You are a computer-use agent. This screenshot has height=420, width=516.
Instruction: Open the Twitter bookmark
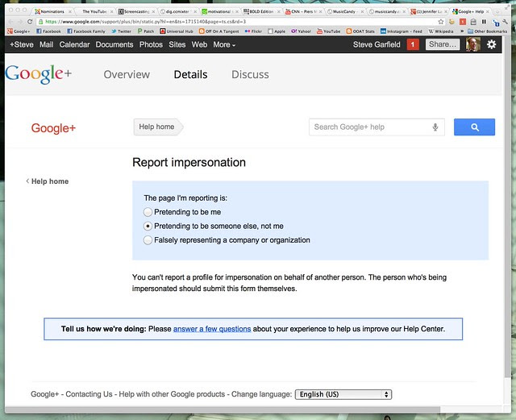[121, 31]
